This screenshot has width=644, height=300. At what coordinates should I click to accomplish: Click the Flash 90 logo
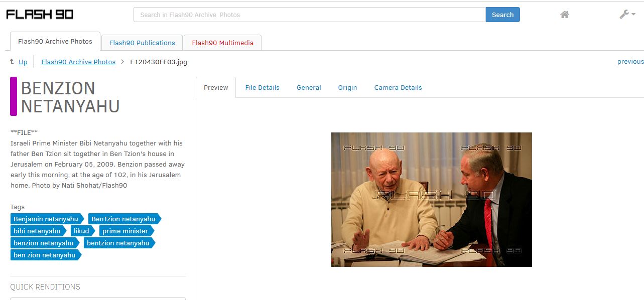(40, 15)
